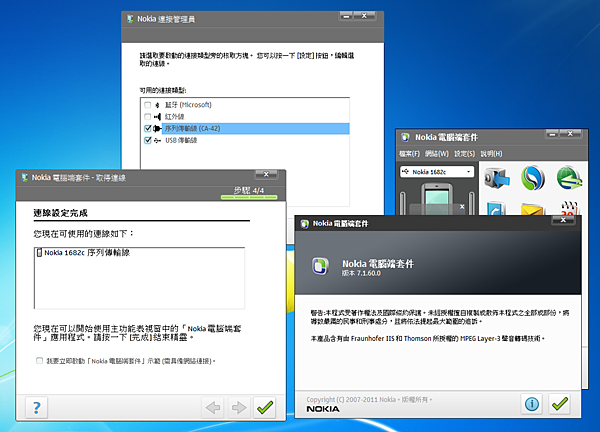Click the serial cable plug icon

click(x=157, y=128)
